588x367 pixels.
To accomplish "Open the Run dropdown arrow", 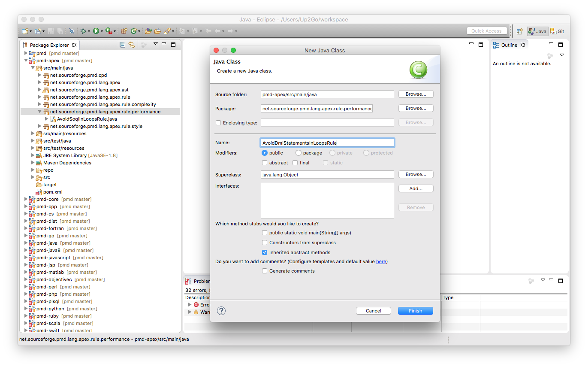I will pyautogui.click(x=102, y=31).
